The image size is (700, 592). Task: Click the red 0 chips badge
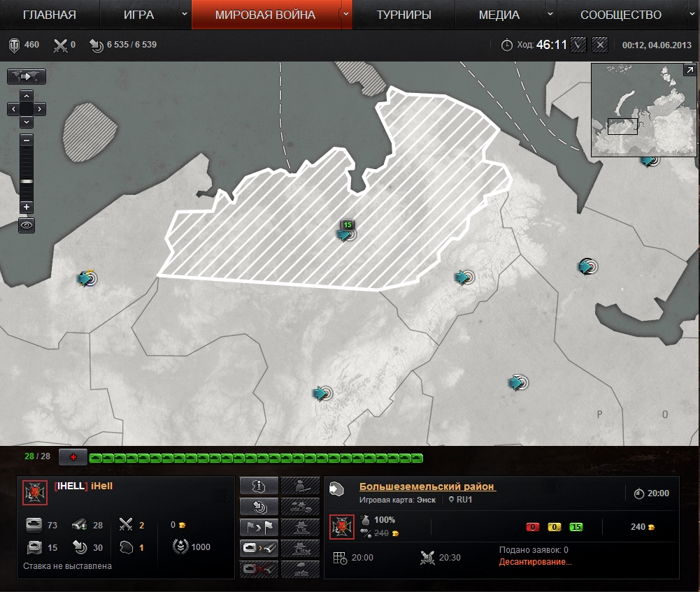pyautogui.click(x=533, y=527)
